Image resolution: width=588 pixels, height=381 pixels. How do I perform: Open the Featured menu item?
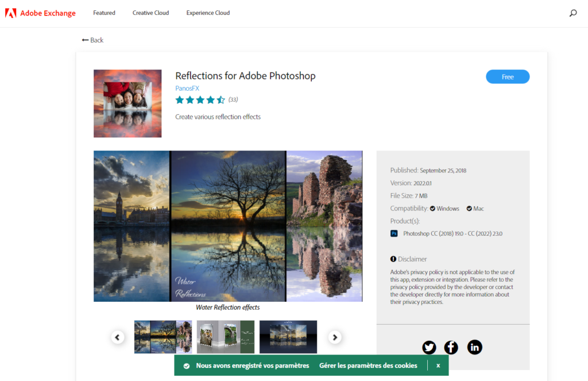[x=104, y=13]
